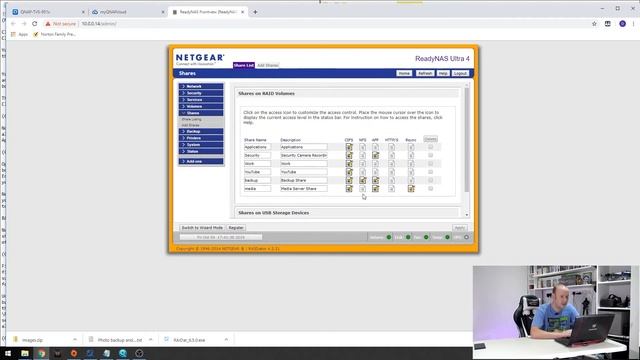Viewport: 640px width, 360px height.
Task: Open NFS access icon for Applications share
Action: (362, 147)
